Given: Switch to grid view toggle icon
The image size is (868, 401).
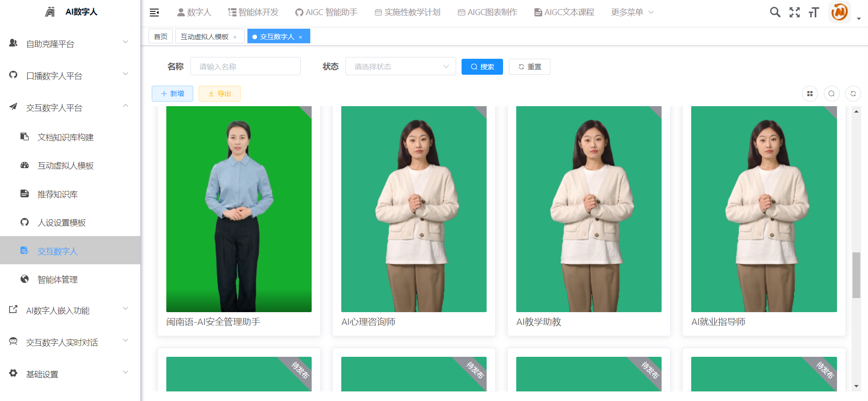Looking at the screenshot, I should 810,93.
